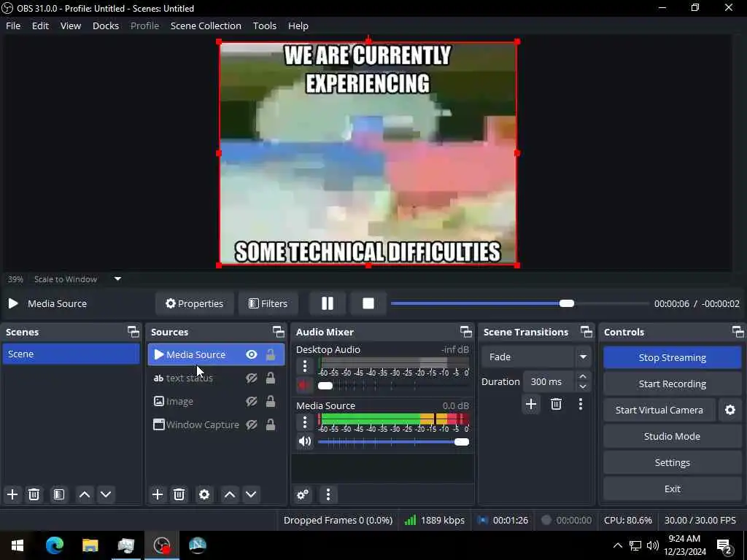The height and width of the screenshot is (560, 747).
Task: Undock the Controls panel
Action: pos(738,332)
